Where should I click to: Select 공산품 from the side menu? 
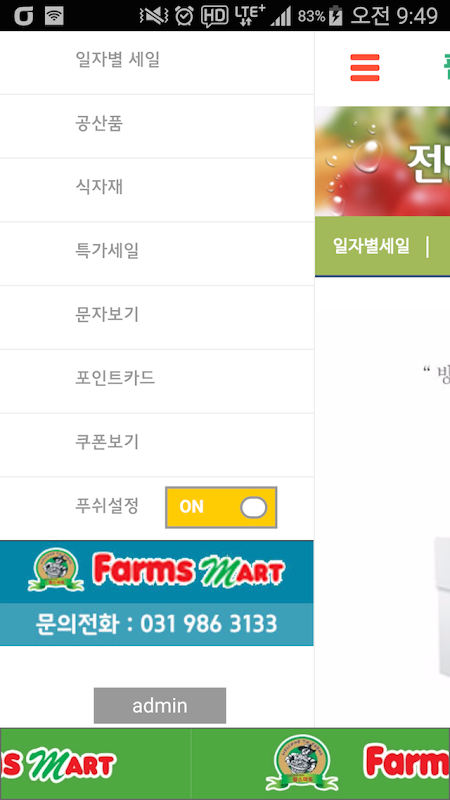(157, 126)
